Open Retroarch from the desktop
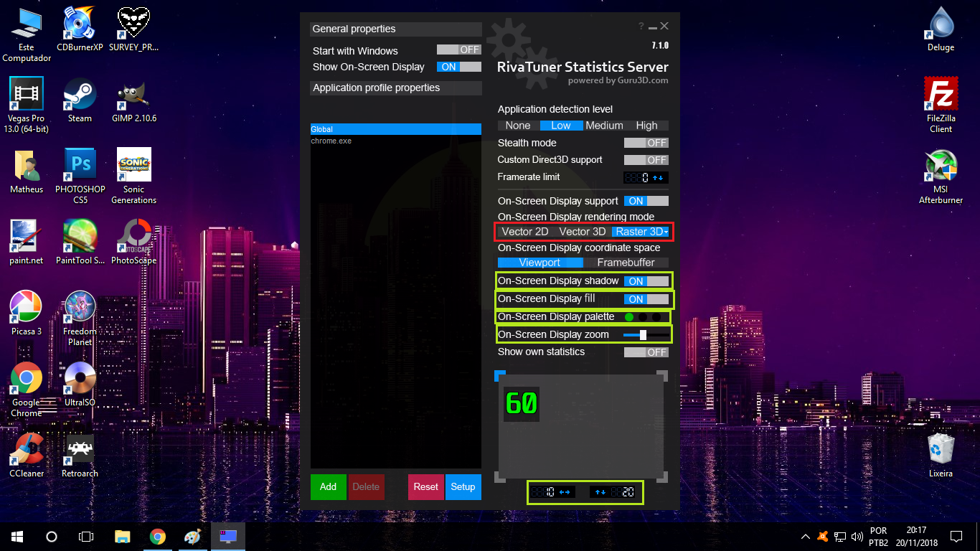980x551 pixels. [x=79, y=448]
